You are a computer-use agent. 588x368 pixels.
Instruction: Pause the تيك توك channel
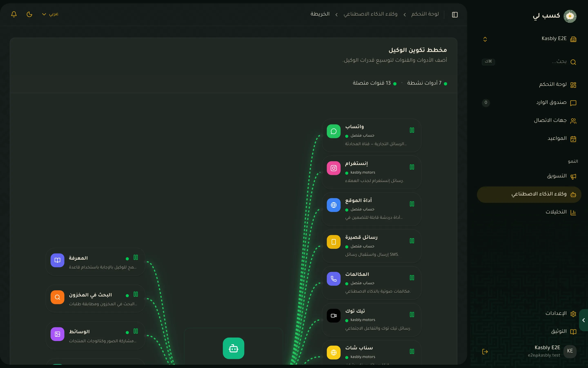(412, 314)
